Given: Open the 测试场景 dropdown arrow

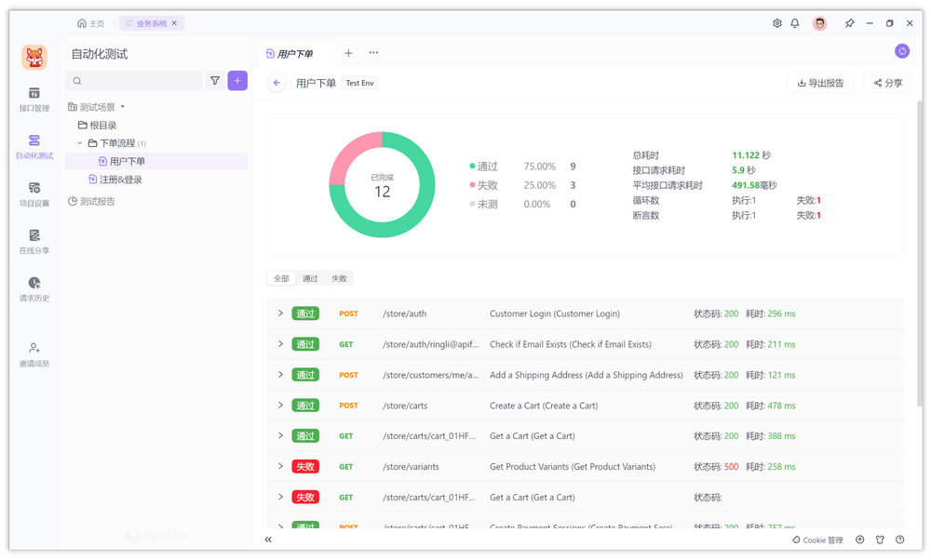Looking at the screenshot, I should click(x=123, y=107).
